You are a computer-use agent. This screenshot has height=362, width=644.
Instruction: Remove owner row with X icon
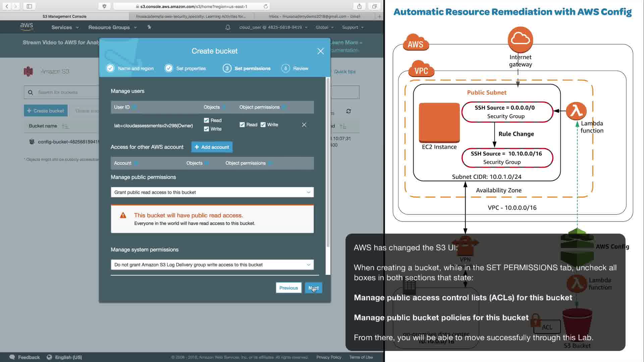304,125
